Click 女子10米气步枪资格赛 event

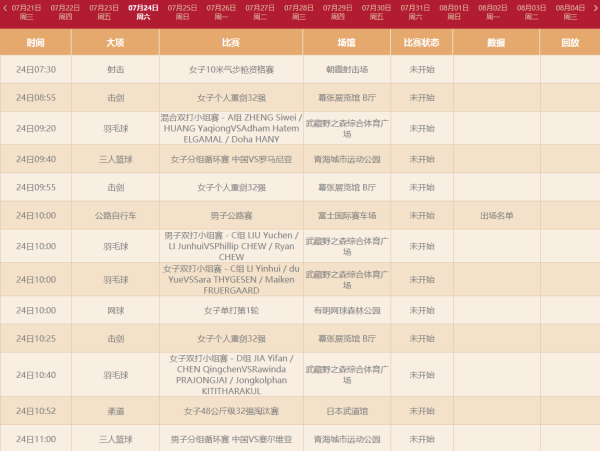231,70
